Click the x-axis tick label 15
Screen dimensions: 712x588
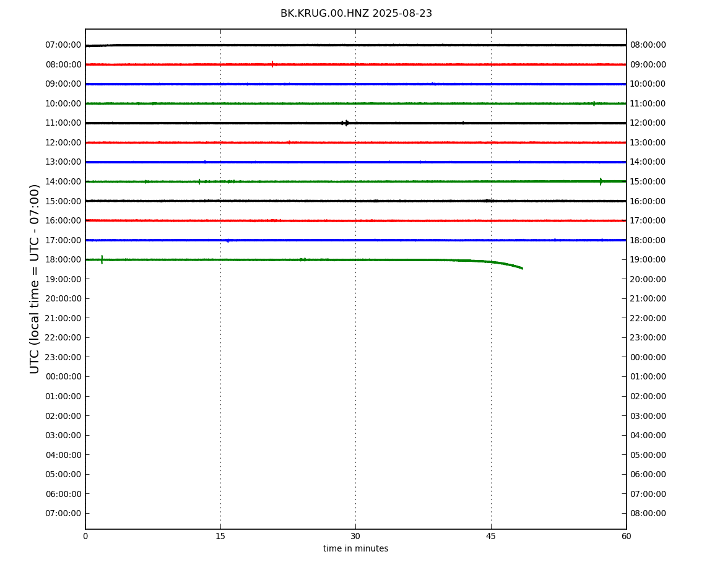(220, 536)
